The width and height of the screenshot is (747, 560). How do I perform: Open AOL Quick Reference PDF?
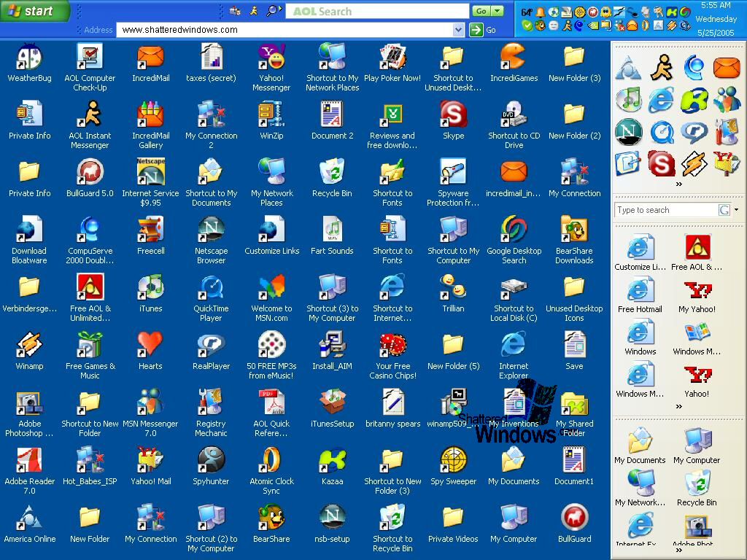[271, 413]
